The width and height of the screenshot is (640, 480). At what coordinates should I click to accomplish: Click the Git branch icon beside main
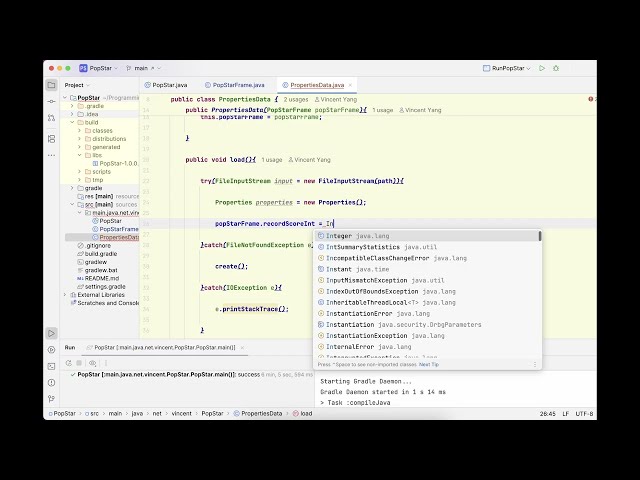tap(129, 68)
